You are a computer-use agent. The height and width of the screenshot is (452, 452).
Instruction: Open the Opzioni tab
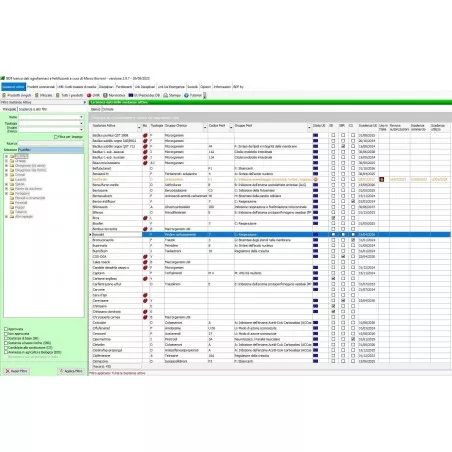coord(206,87)
